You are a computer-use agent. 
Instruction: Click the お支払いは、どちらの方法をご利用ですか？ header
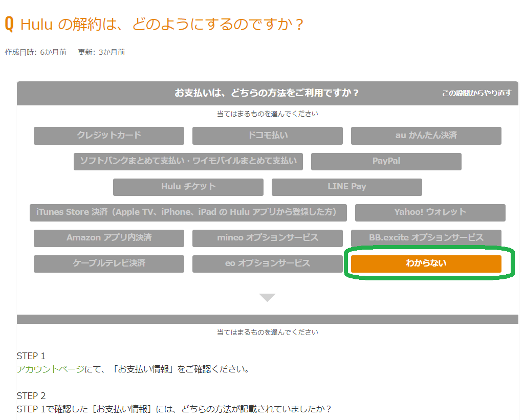tap(266, 93)
